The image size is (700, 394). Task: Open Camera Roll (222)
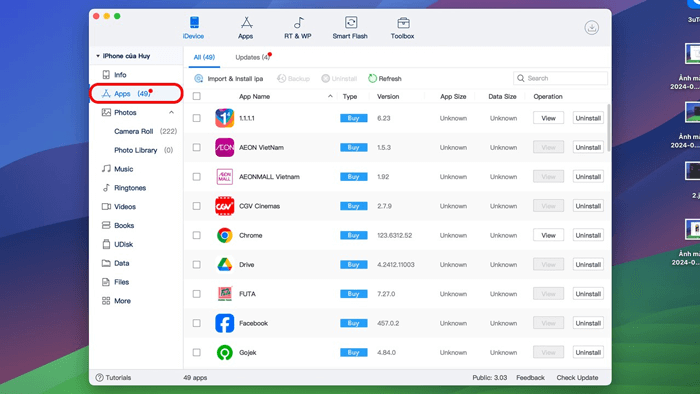tap(145, 131)
